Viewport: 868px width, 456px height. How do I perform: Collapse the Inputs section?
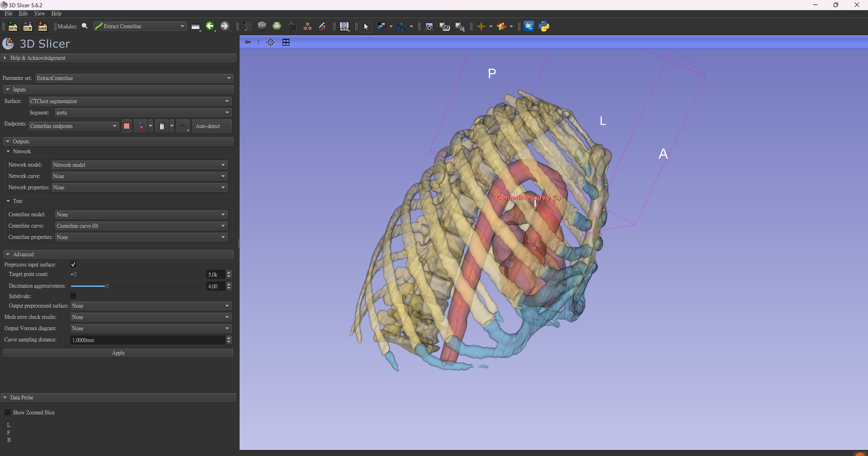[x=118, y=89]
